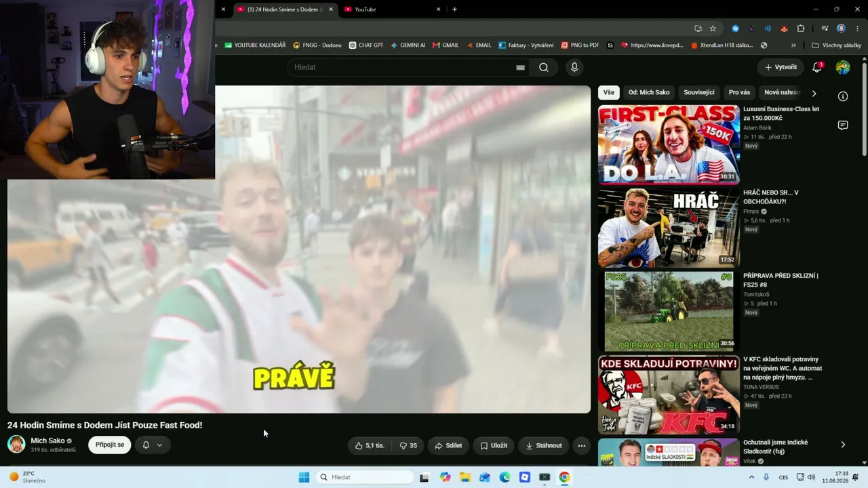868x488 pixels.
Task: Open the 'Faktury - Vytváření' bookmark
Action: [526, 45]
